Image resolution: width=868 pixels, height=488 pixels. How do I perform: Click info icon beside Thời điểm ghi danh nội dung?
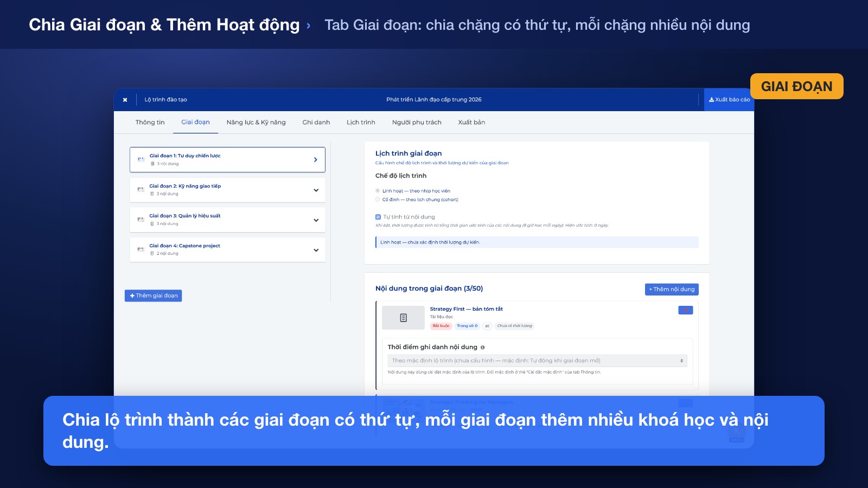click(482, 348)
